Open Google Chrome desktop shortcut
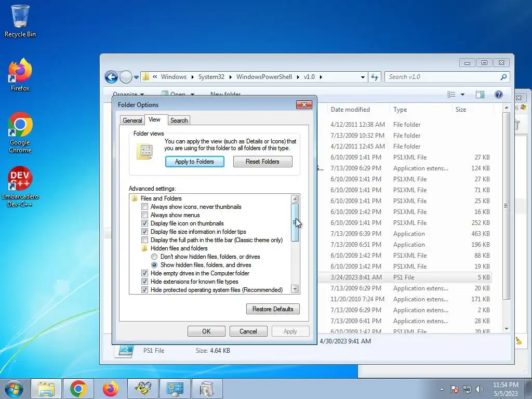532x399 pixels. pyautogui.click(x=20, y=132)
